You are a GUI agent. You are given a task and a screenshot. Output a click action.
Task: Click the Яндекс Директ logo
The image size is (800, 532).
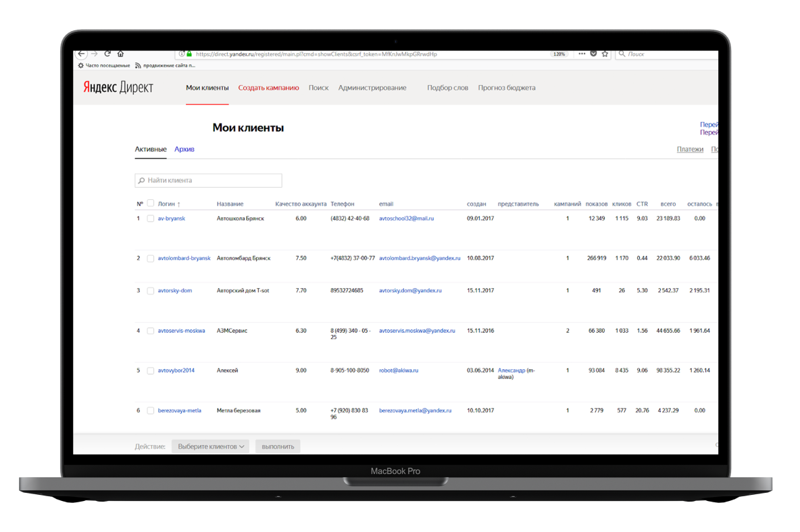118,88
